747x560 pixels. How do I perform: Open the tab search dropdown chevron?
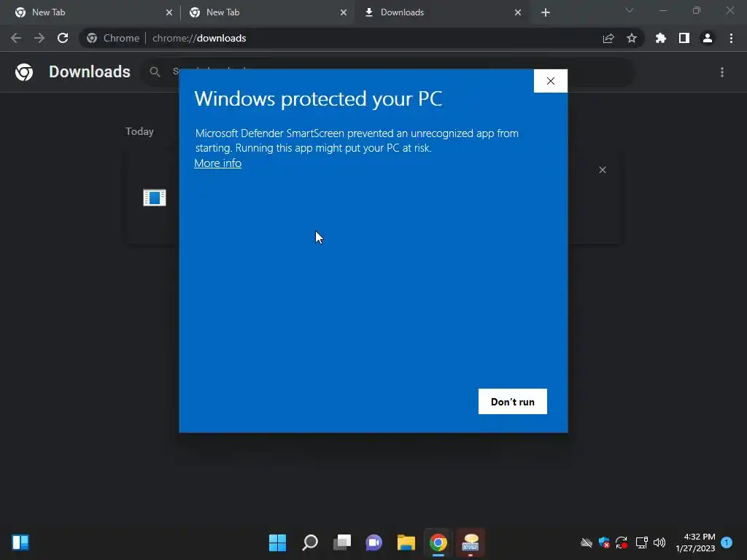[x=630, y=10]
